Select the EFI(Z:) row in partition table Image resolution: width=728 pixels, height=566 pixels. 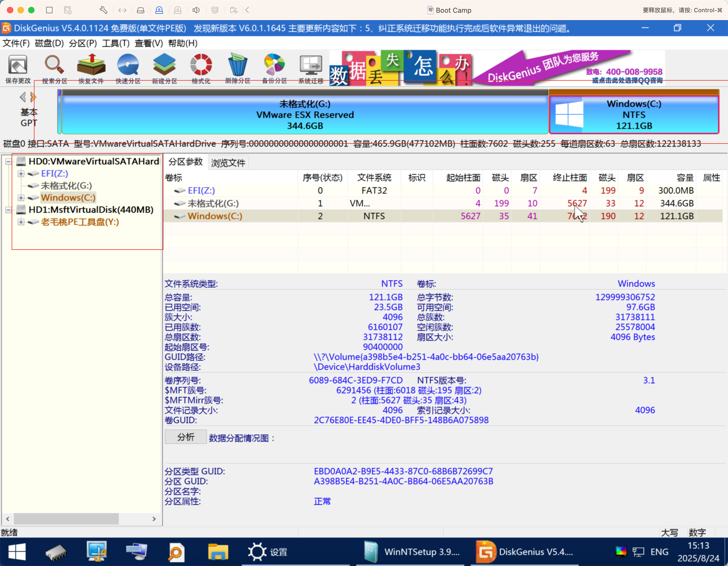[x=443, y=190]
